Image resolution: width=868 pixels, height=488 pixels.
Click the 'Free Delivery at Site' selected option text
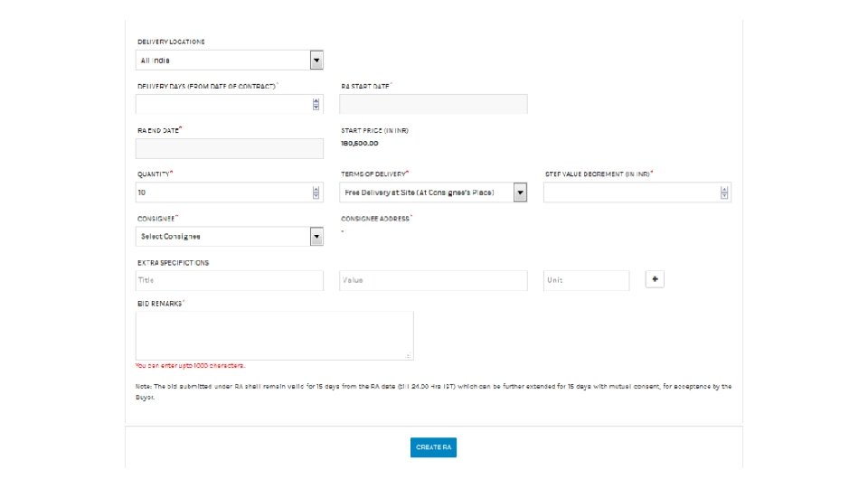420,192
